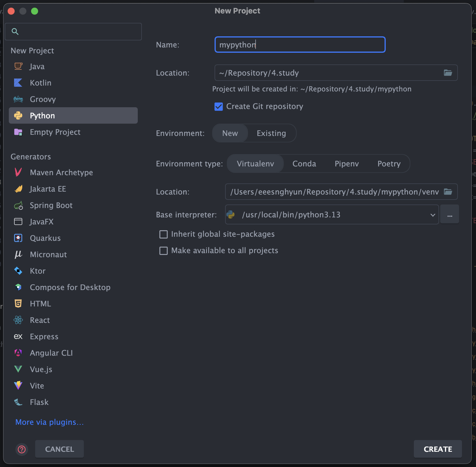This screenshot has height=467, width=476.
Task: Choose Pipenv environment type
Action: click(347, 163)
